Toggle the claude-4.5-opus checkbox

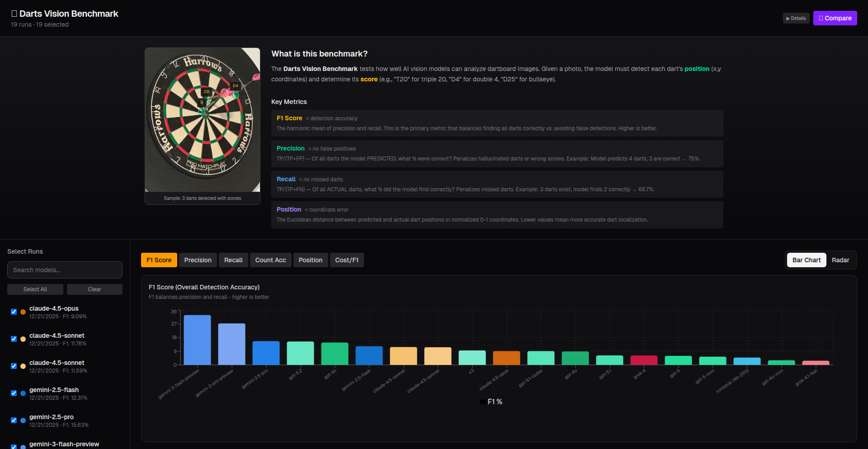point(14,312)
